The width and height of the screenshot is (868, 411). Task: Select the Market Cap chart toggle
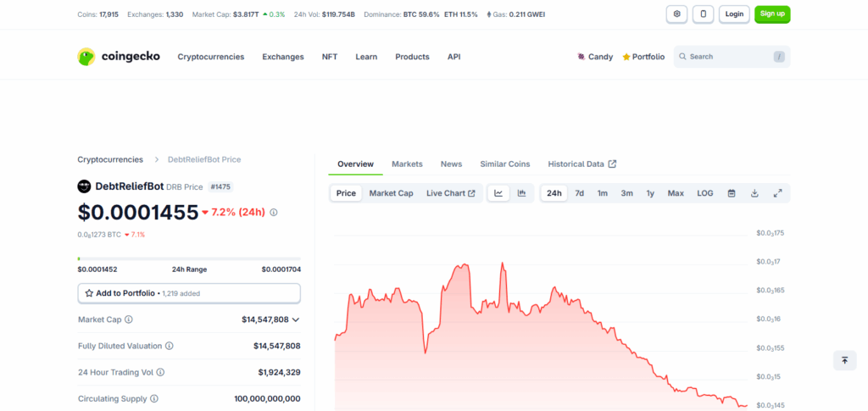pos(392,193)
